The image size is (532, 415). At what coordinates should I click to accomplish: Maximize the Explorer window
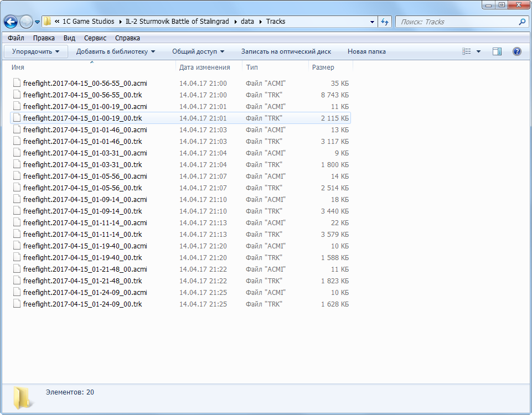pos(502,5)
